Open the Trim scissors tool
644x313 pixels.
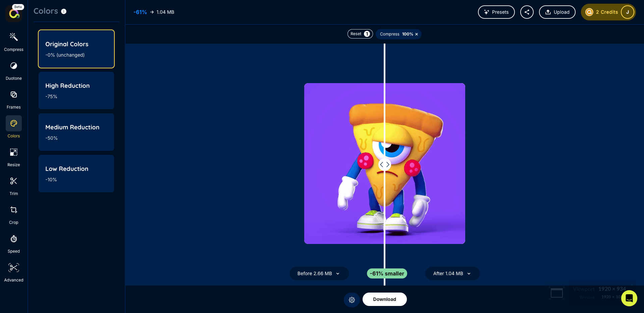coord(14,186)
